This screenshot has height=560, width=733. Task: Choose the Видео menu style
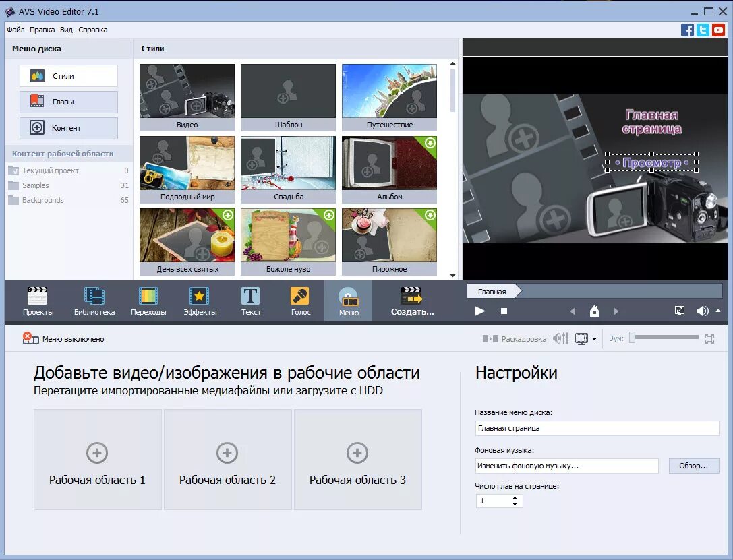[x=187, y=97]
